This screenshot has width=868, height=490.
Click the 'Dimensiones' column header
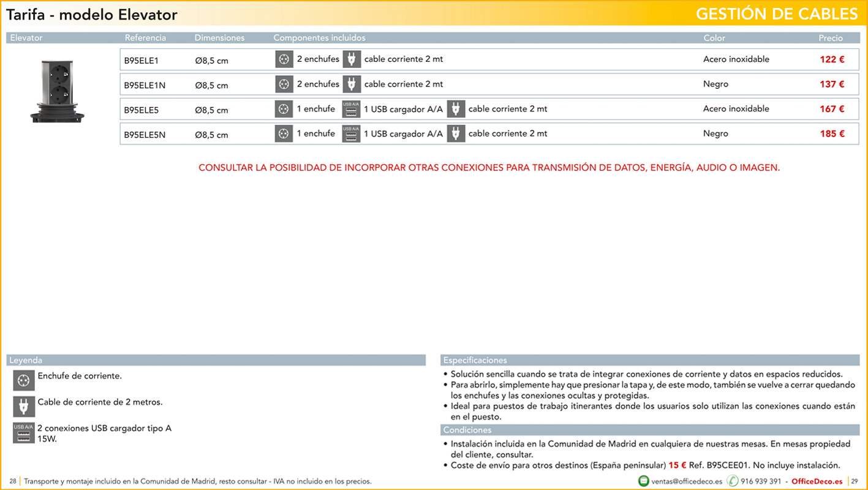point(219,38)
